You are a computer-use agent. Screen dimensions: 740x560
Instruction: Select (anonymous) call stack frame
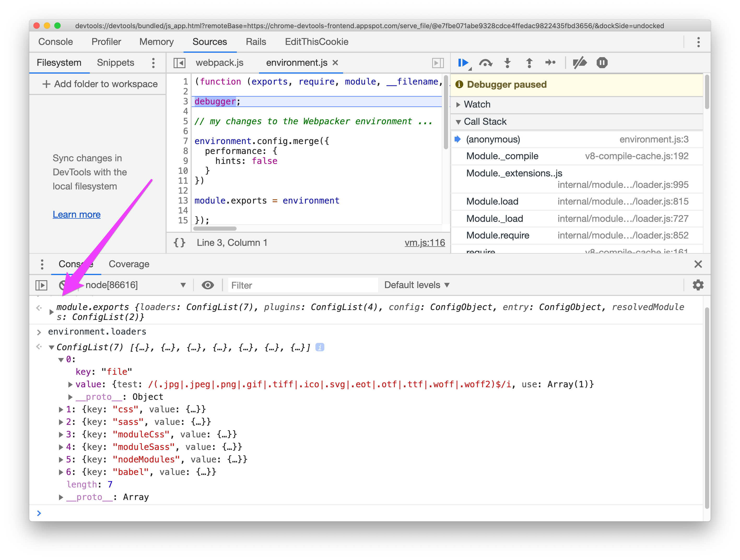coord(577,139)
